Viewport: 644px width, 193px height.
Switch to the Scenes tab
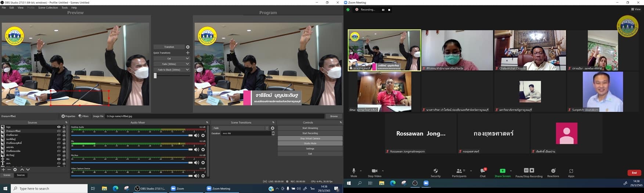point(7,175)
